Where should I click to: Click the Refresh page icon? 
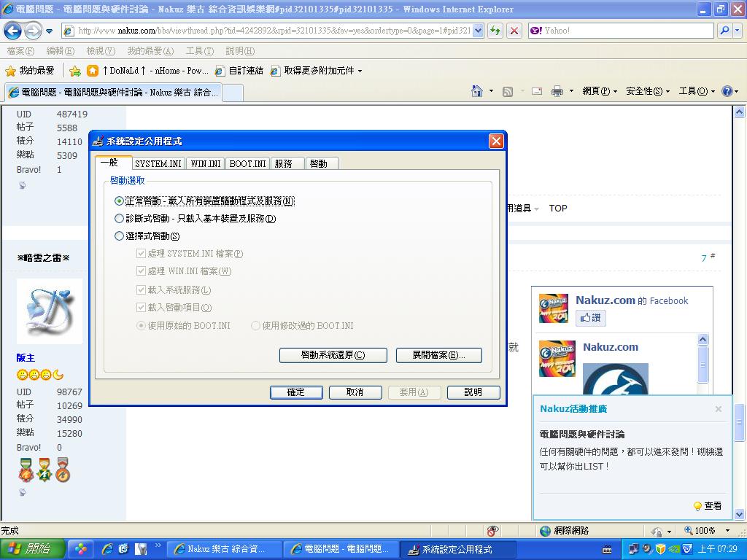point(496,31)
